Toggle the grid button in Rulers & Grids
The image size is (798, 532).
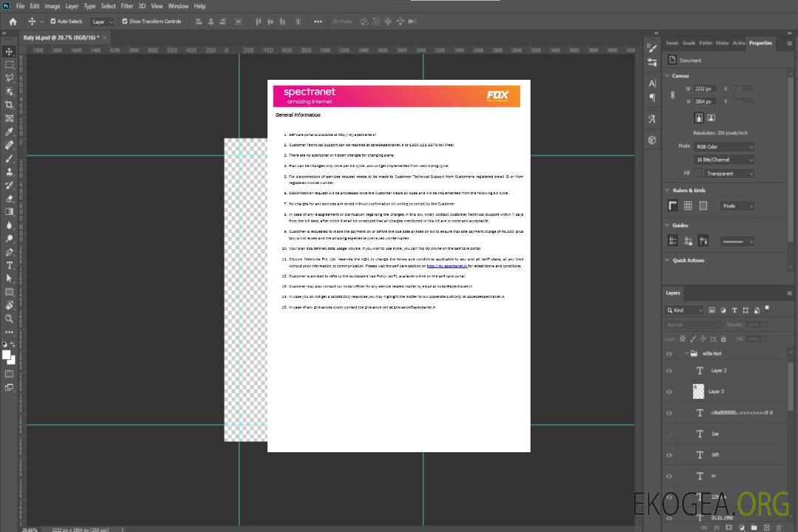pyautogui.click(x=688, y=205)
